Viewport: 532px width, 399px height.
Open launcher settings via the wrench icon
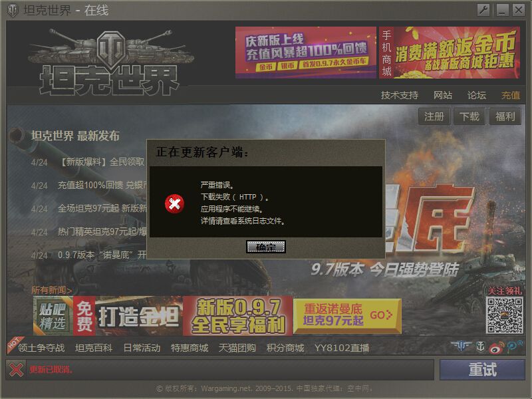click(x=483, y=10)
